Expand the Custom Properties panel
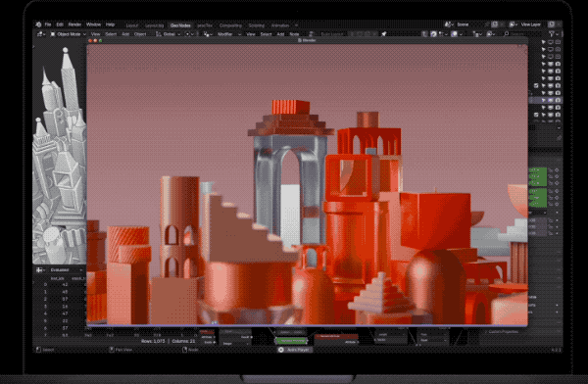The width and height of the screenshot is (588, 384). [501, 332]
